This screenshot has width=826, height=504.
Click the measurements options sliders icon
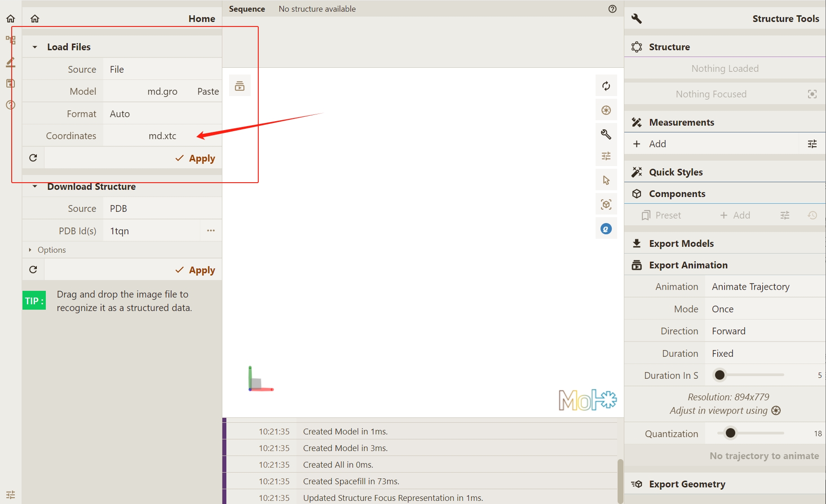(x=812, y=144)
